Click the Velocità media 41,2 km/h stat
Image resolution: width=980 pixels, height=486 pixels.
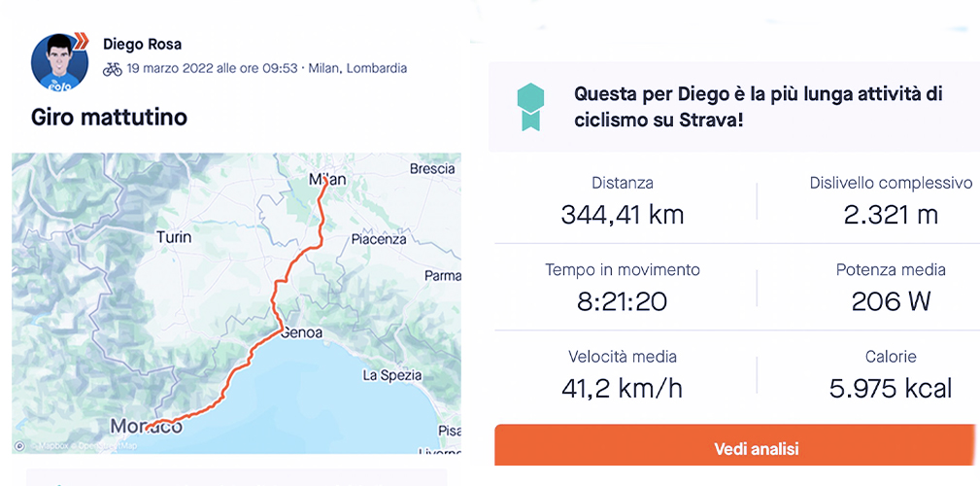(x=623, y=375)
